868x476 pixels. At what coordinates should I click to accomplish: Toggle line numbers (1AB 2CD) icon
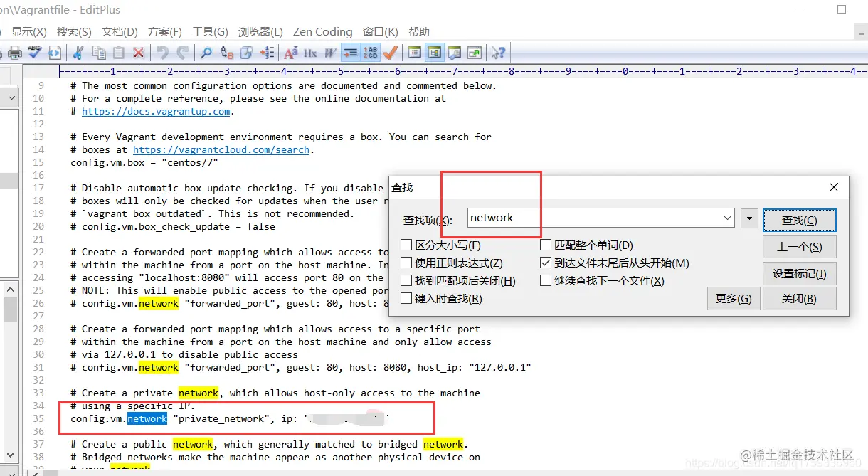coord(370,53)
